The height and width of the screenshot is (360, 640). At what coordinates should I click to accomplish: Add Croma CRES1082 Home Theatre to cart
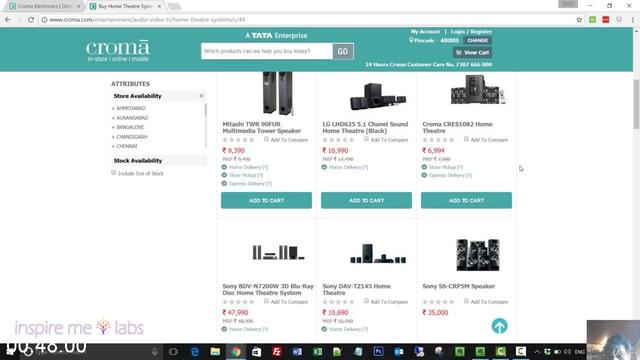pyautogui.click(x=467, y=200)
